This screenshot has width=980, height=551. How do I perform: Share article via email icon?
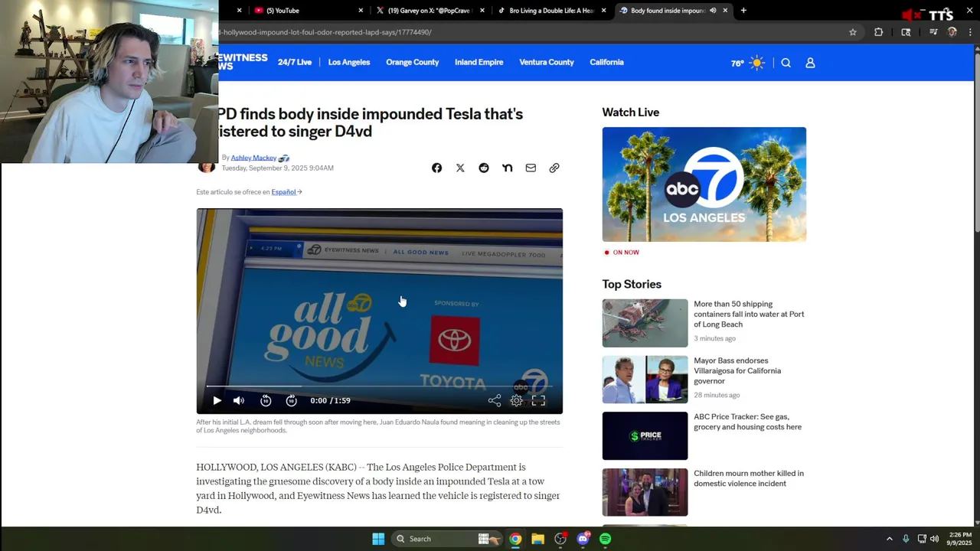coord(531,168)
